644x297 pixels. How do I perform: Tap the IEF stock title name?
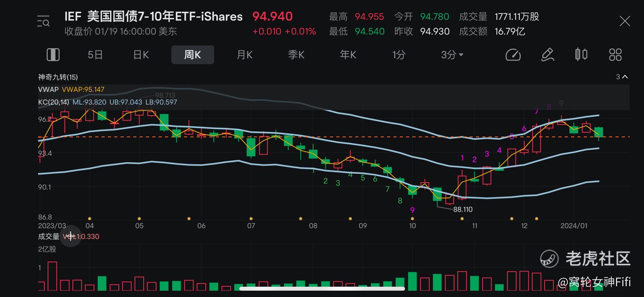pos(154,17)
